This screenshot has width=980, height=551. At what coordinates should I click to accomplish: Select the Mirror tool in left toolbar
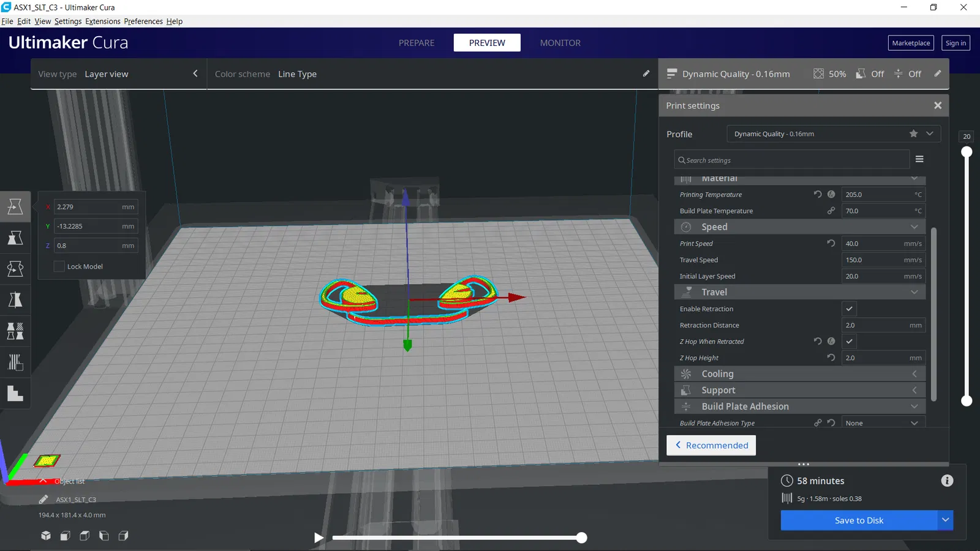15,300
